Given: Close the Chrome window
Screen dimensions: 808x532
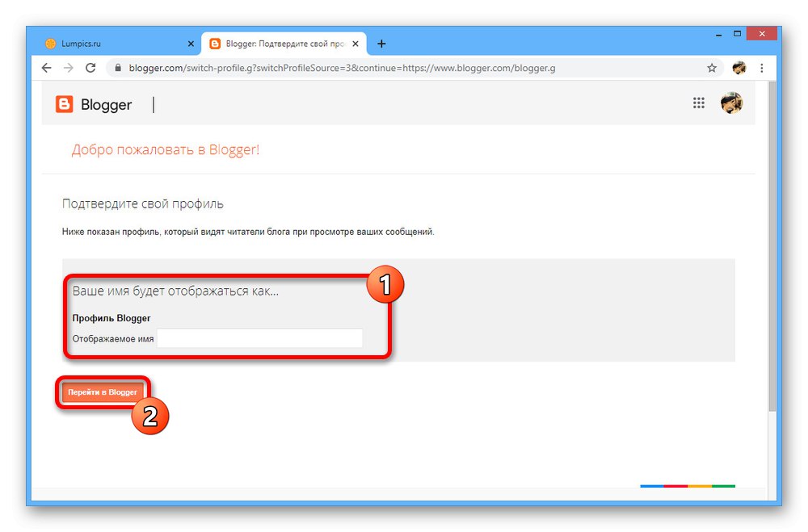Looking at the screenshot, I should (x=762, y=34).
